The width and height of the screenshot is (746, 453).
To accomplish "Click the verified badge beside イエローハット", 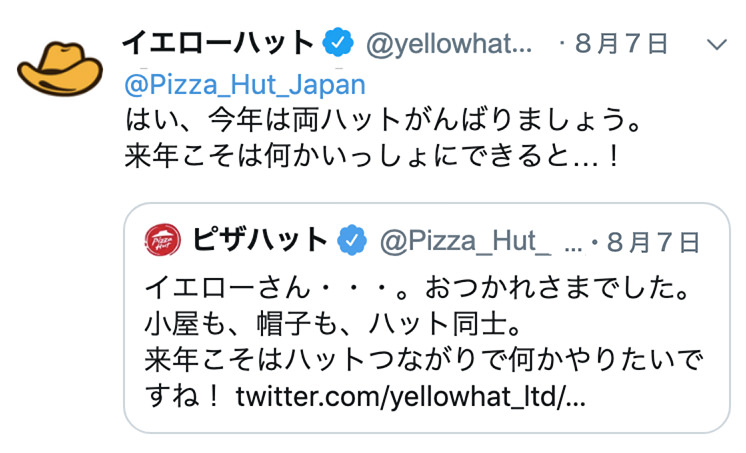I will 338,43.
